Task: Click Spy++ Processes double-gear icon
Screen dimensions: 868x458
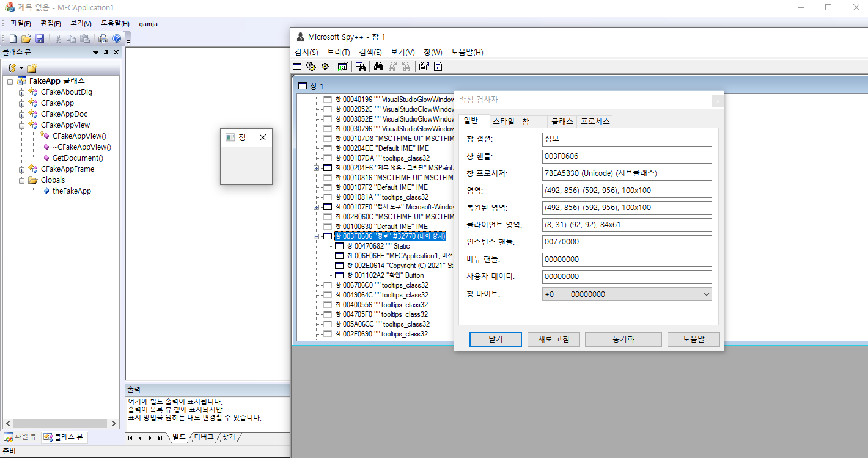Action: pyautogui.click(x=311, y=66)
